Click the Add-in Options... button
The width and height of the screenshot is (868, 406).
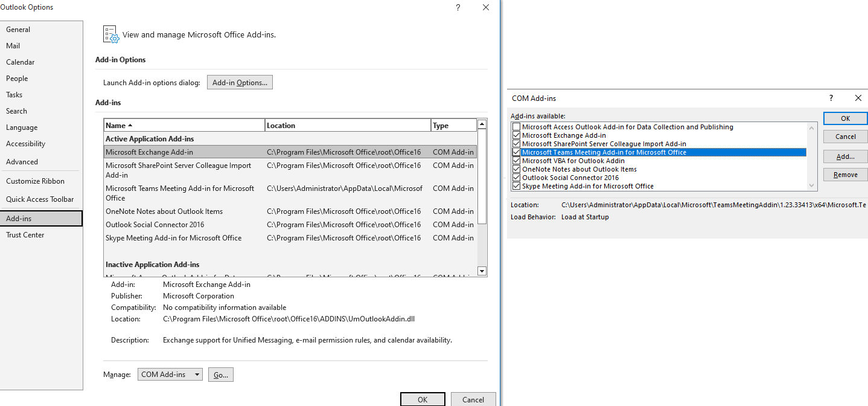240,83
